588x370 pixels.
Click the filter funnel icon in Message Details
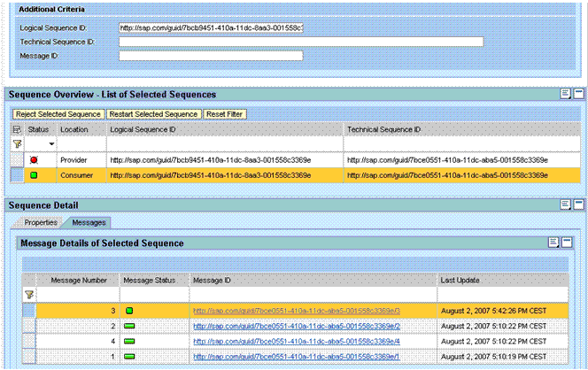click(x=29, y=295)
